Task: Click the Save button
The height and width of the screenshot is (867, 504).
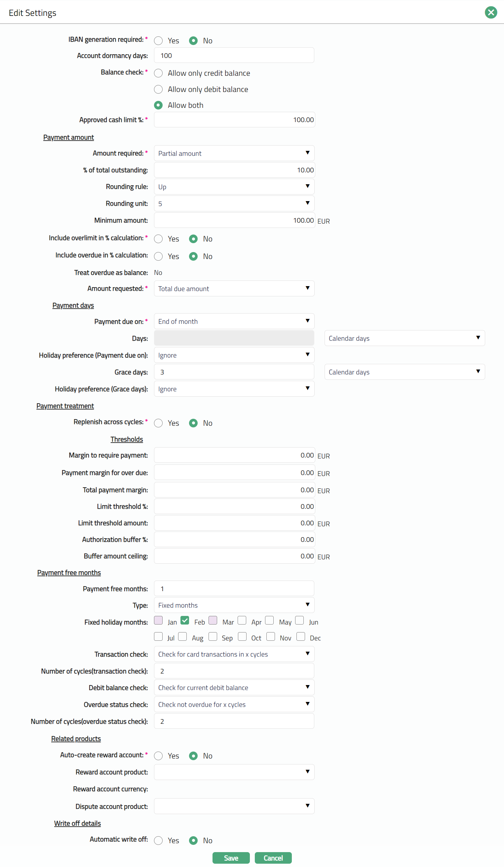Action: tap(231, 858)
